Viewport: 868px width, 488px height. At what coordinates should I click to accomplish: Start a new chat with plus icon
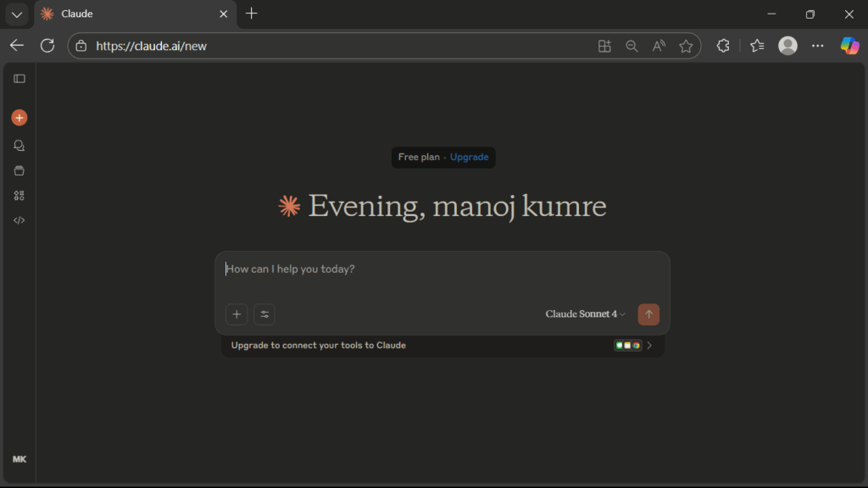tap(19, 118)
